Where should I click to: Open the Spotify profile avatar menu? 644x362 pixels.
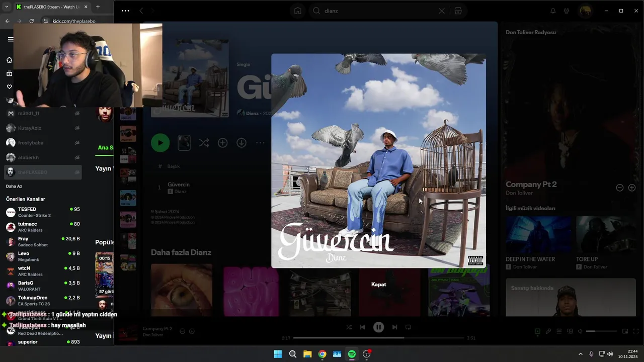click(585, 11)
